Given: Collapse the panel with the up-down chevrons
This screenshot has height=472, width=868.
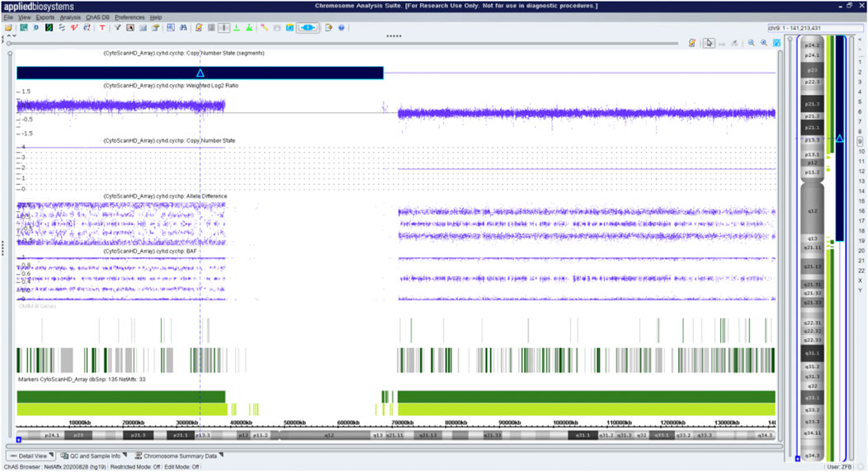Looking at the screenshot, I should pos(11,36).
